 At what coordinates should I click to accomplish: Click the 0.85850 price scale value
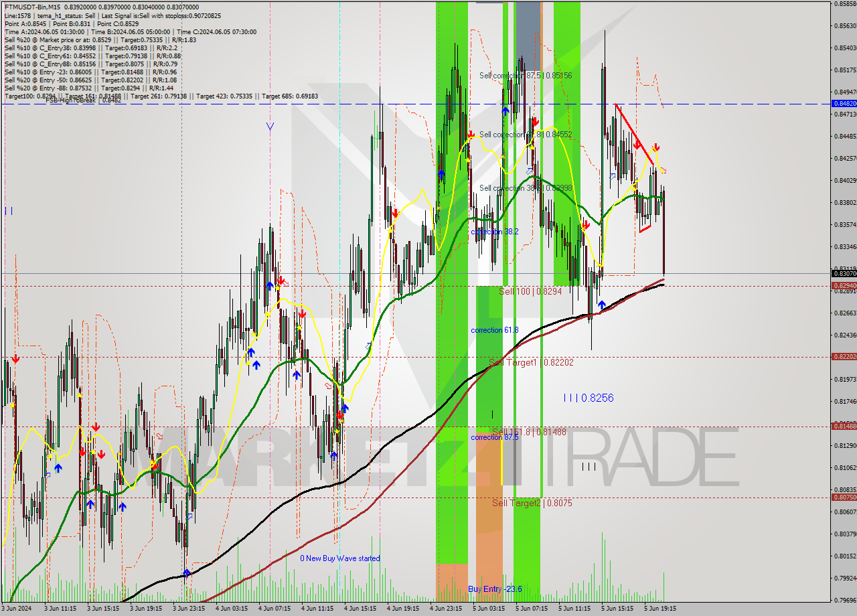click(x=845, y=3)
